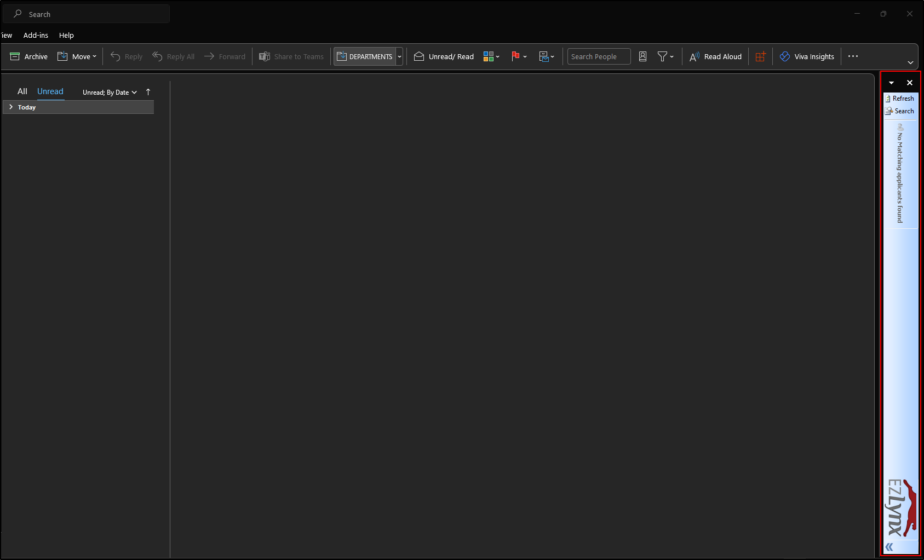The image size is (924, 560).
Task: Click the EZLynx logo
Action: point(901,508)
